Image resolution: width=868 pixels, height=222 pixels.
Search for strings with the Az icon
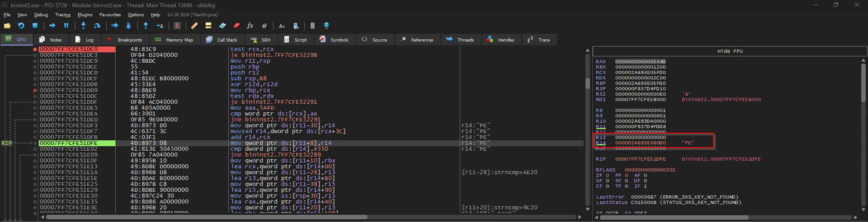(x=282, y=26)
